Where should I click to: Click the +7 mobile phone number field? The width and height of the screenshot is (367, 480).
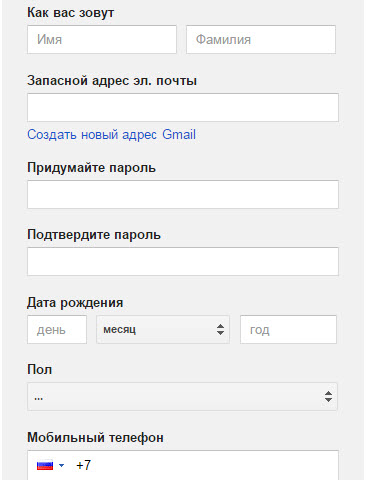183,465
